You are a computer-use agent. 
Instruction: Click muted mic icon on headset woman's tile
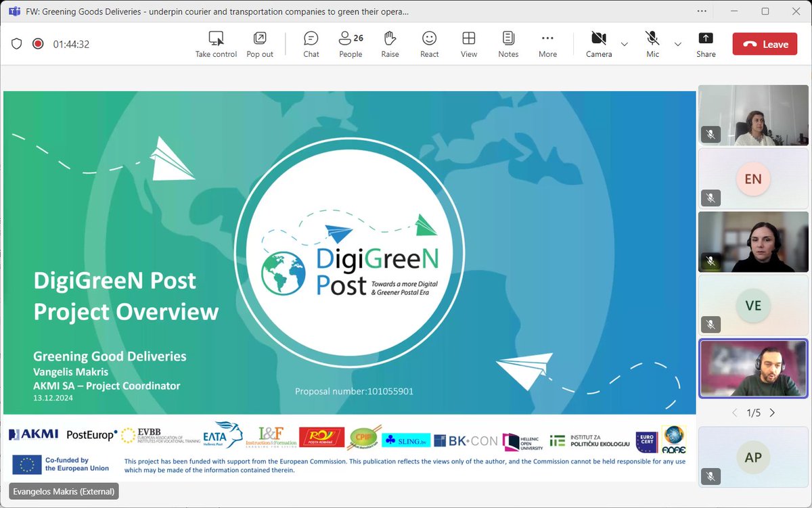coord(710,260)
